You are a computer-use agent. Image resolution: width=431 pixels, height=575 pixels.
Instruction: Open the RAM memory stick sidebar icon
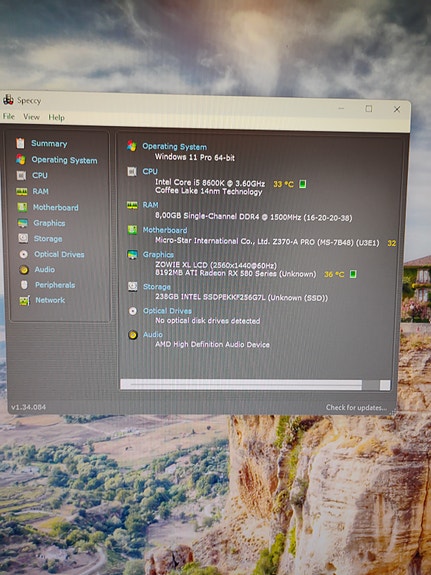(22, 191)
